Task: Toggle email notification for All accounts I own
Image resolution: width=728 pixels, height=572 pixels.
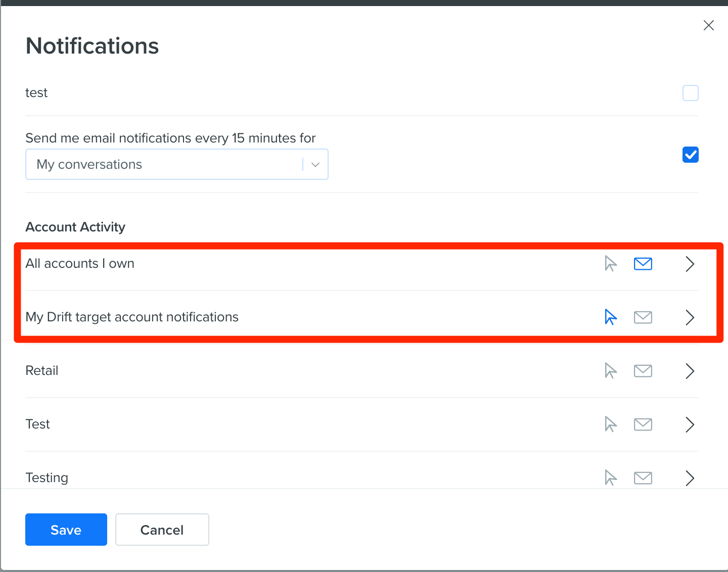Action: click(x=643, y=264)
